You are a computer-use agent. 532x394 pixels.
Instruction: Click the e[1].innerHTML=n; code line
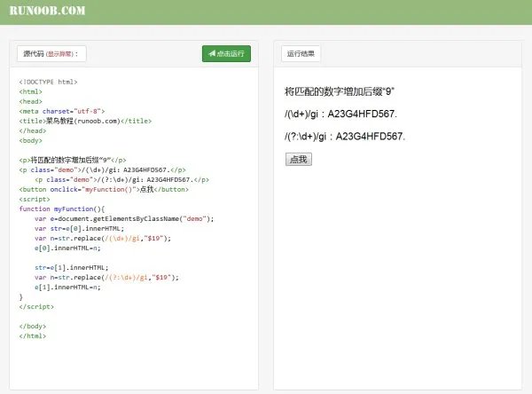[x=67, y=287]
